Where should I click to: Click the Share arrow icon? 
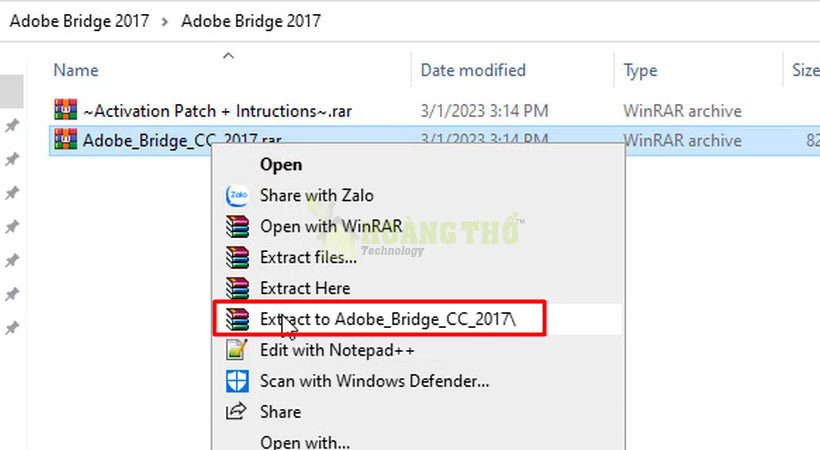[236, 411]
